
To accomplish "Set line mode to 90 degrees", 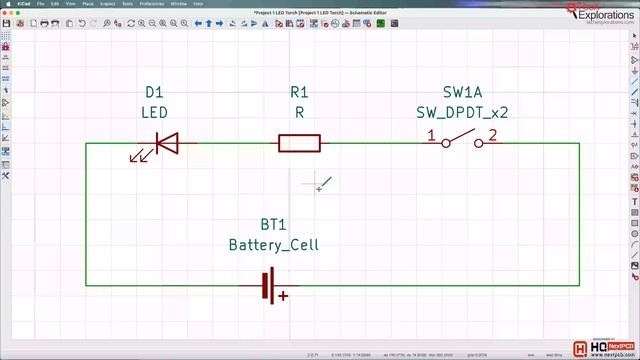I will [5, 127].
